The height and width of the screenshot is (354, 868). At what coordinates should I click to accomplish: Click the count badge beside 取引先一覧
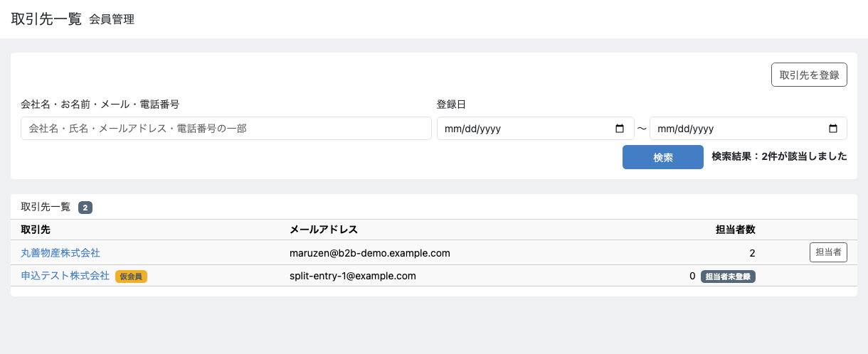tap(85, 208)
